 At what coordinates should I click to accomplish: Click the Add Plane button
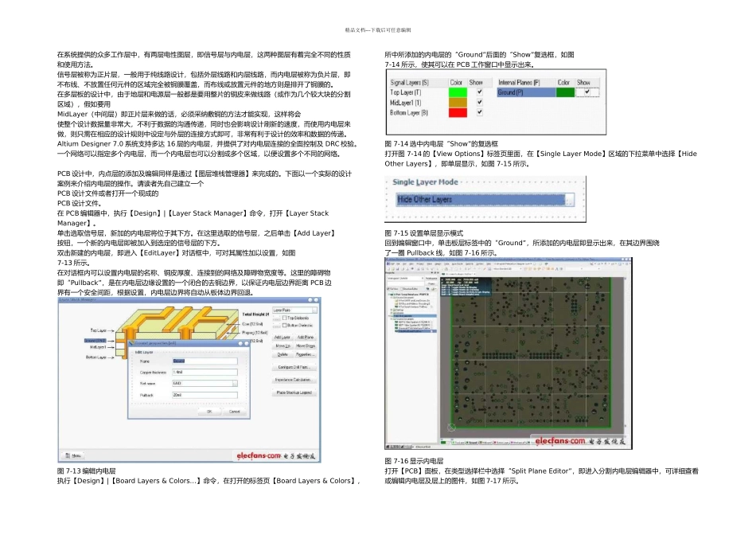pos(306,338)
